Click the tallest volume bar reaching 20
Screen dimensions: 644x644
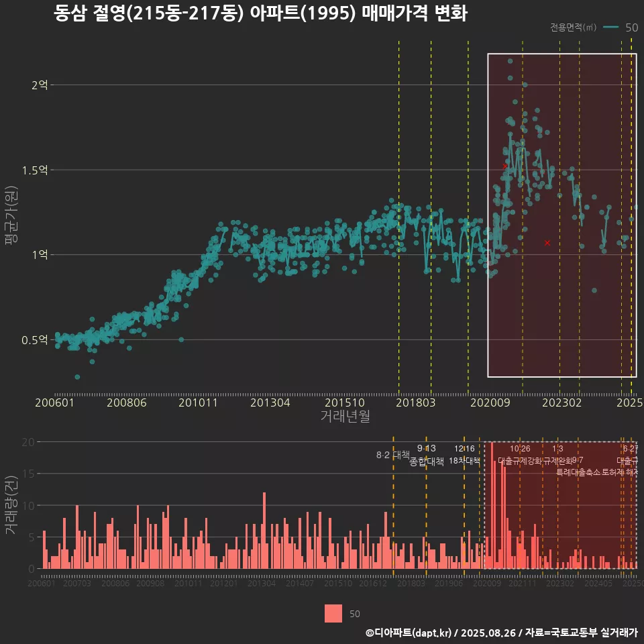coord(492,505)
